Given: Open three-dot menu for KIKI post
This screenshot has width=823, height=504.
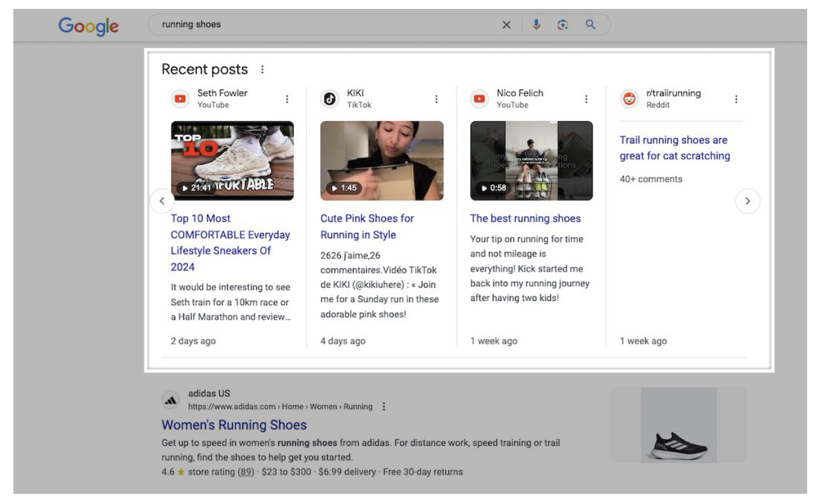Looking at the screenshot, I should point(436,99).
